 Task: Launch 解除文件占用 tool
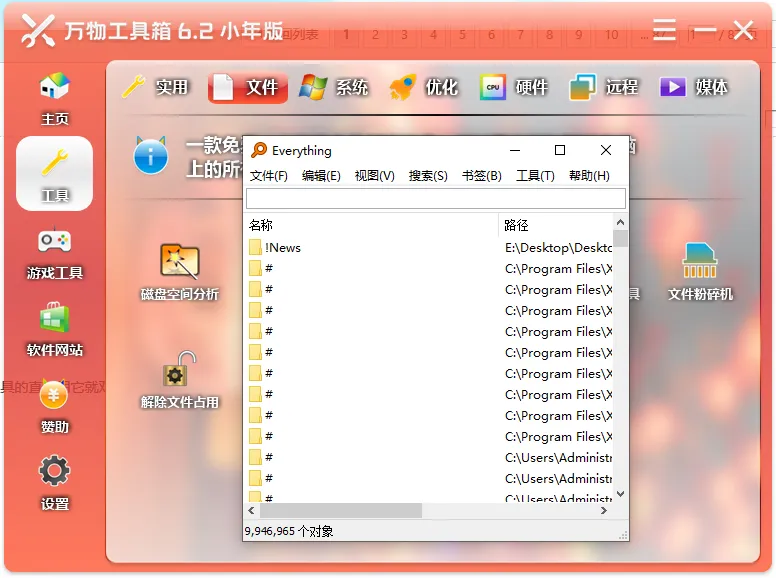click(x=180, y=380)
